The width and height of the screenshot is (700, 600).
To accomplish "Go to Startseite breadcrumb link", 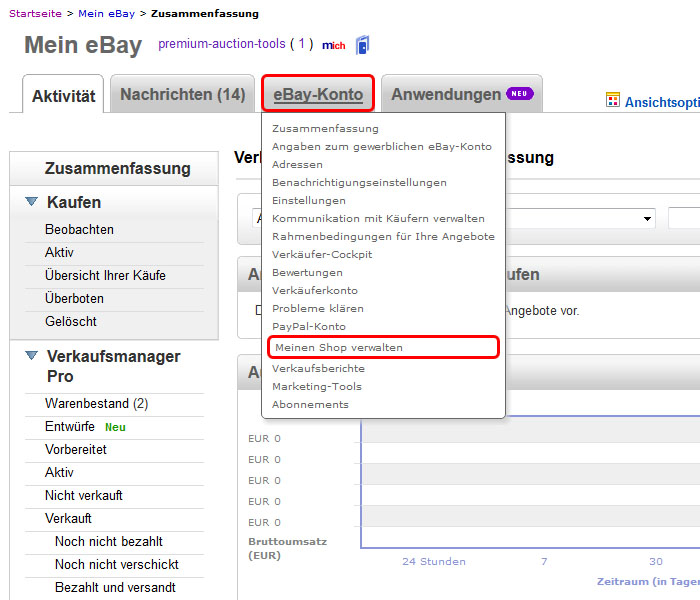I will point(35,13).
